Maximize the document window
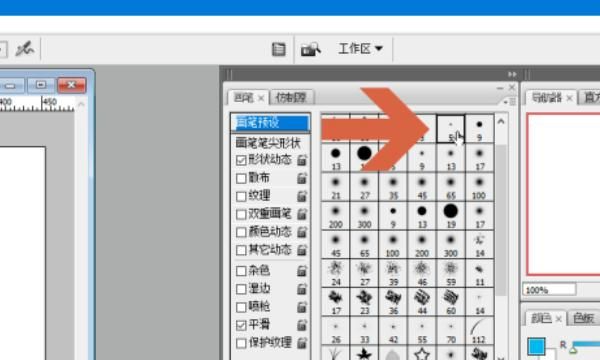Viewport: 600px width, 360px height. point(41,85)
